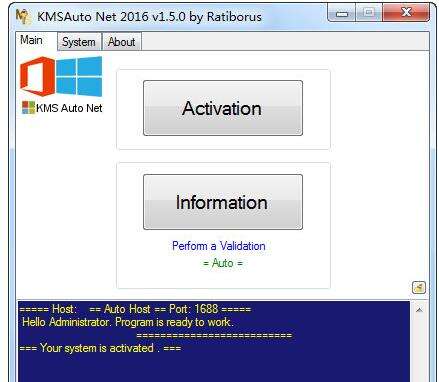Viewport: 439px width, 382px height.
Task: Click the Perform a Validation link
Action: click(x=219, y=246)
